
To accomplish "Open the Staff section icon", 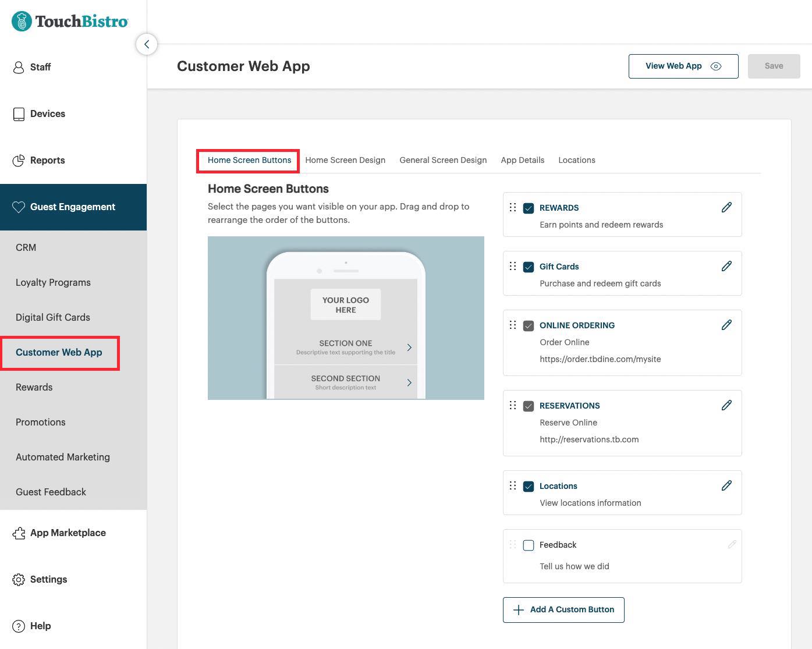I will [x=18, y=67].
